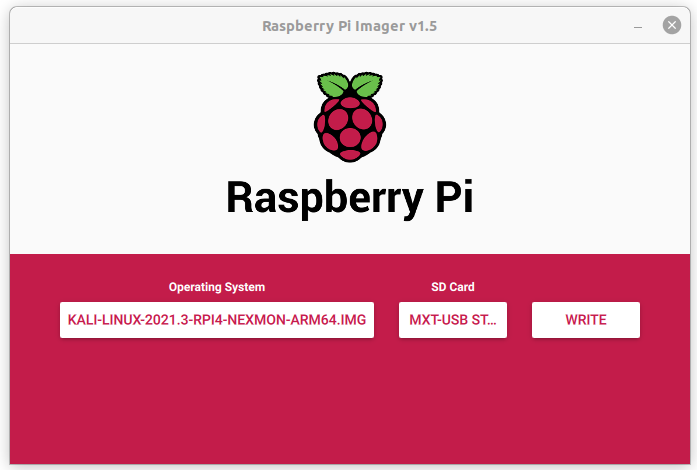Click the Raspberry Pi logo image
Screen dimensions: 697x470
coord(350,117)
